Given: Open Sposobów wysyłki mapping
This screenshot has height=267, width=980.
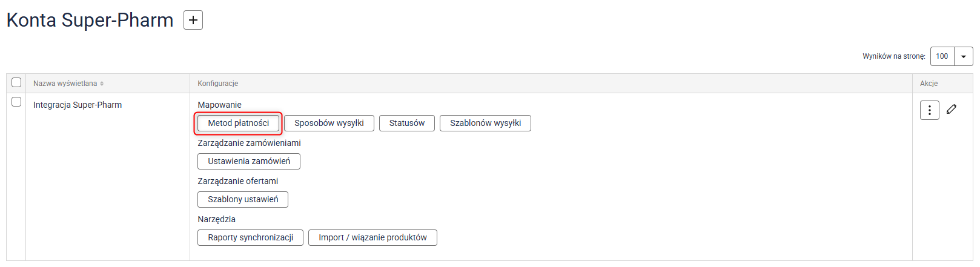Looking at the screenshot, I should (x=329, y=123).
